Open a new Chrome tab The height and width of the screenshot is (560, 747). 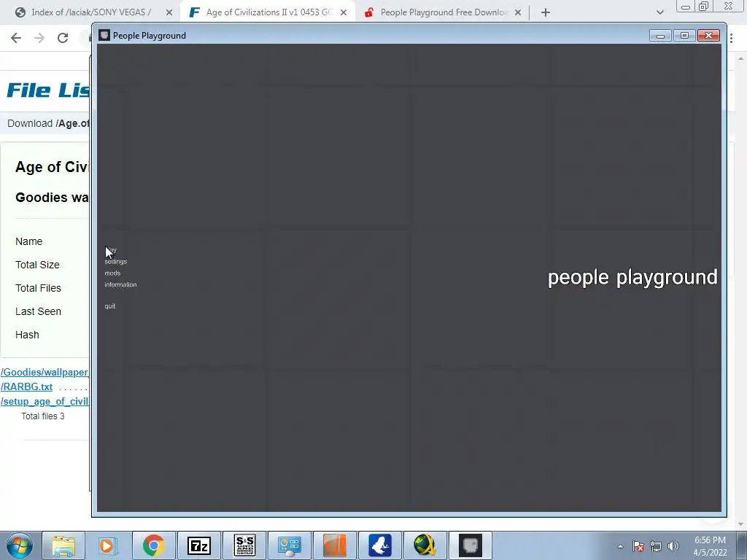coord(546,12)
